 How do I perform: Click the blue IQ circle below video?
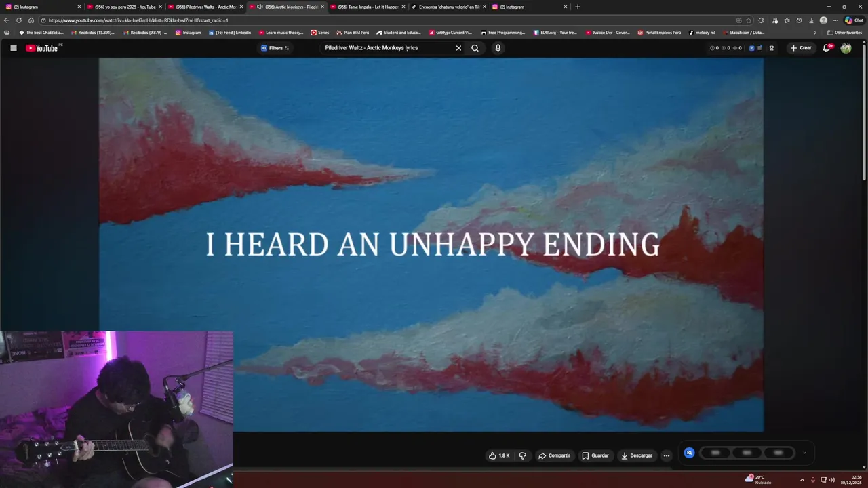[x=689, y=453]
